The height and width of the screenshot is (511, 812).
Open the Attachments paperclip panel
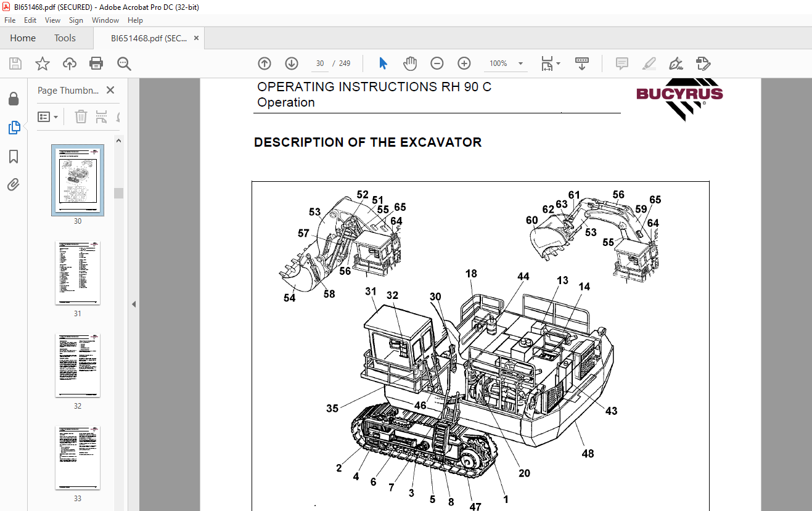coord(14,184)
